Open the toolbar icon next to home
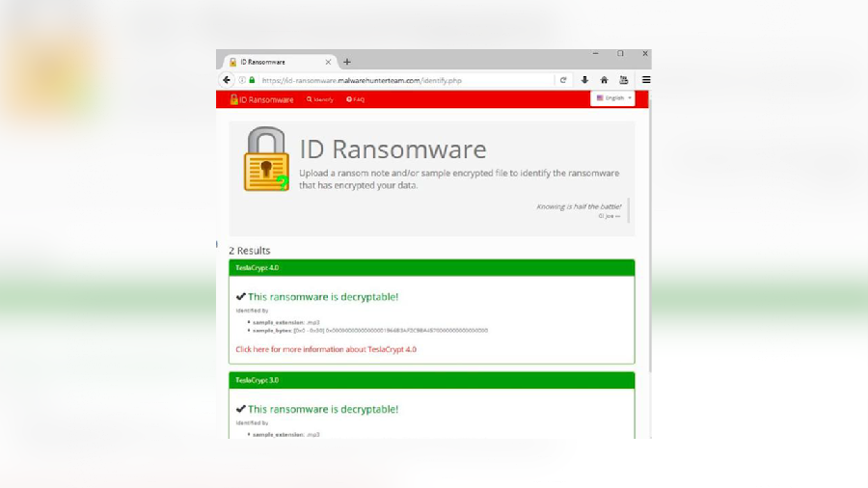Viewport: 868px width, 488px height. coord(623,80)
